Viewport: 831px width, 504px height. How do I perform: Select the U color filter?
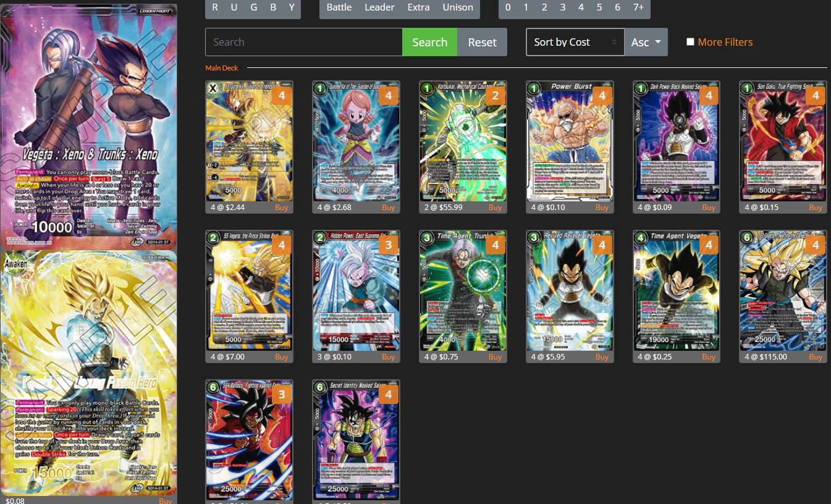(234, 7)
